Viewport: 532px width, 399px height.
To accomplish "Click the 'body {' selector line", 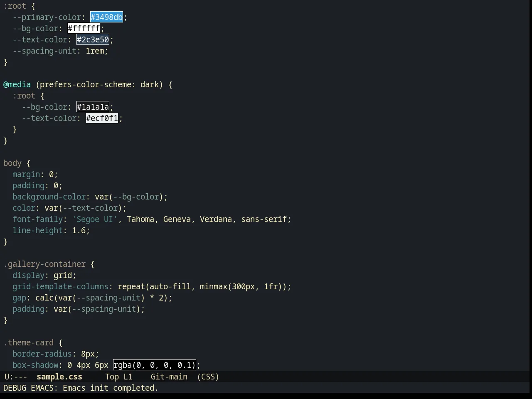I will pyautogui.click(x=17, y=163).
